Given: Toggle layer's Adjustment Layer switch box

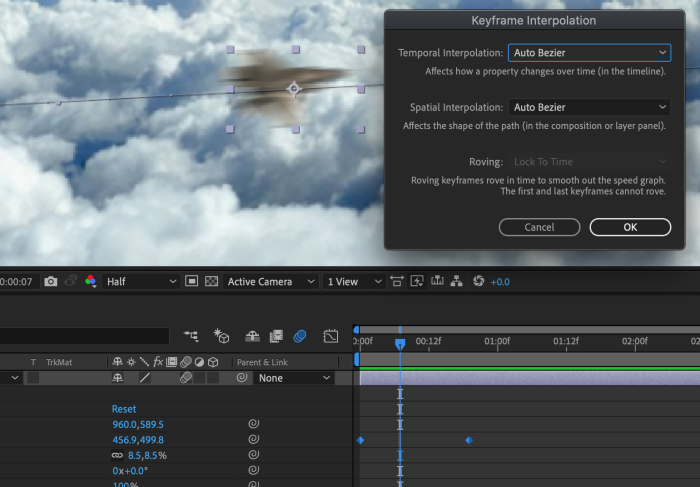Looking at the screenshot, I should [x=200, y=378].
